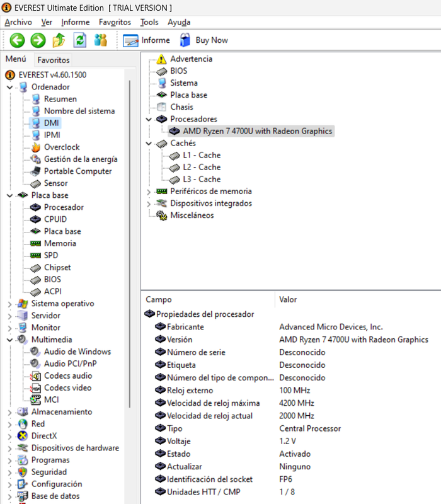
Task: Open the Tools menu
Action: point(149,22)
